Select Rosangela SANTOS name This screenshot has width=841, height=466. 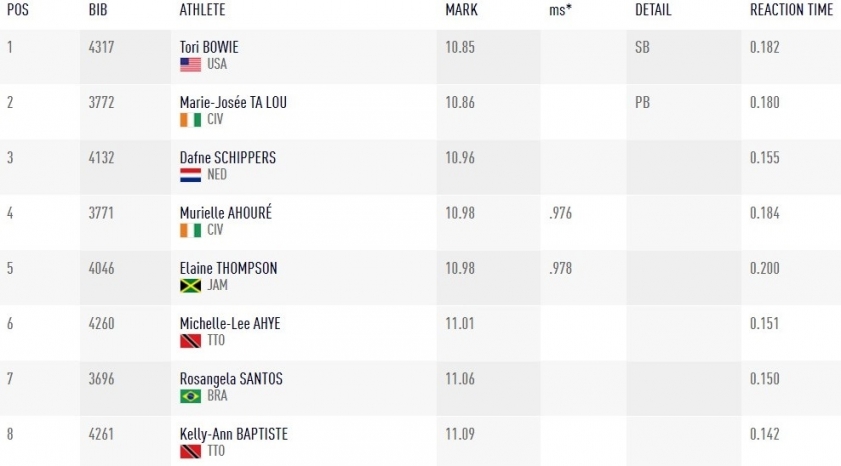(231, 379)
